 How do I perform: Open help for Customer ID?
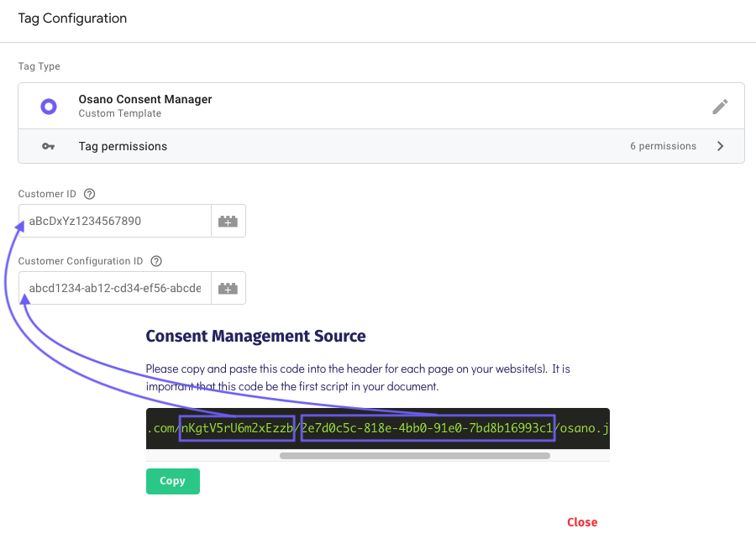[89, 194]
